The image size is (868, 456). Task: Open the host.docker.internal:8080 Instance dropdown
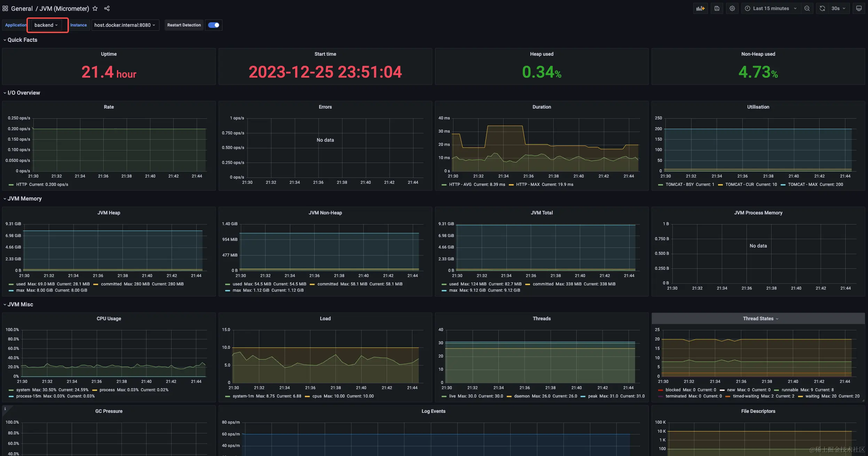pos(125,25)
